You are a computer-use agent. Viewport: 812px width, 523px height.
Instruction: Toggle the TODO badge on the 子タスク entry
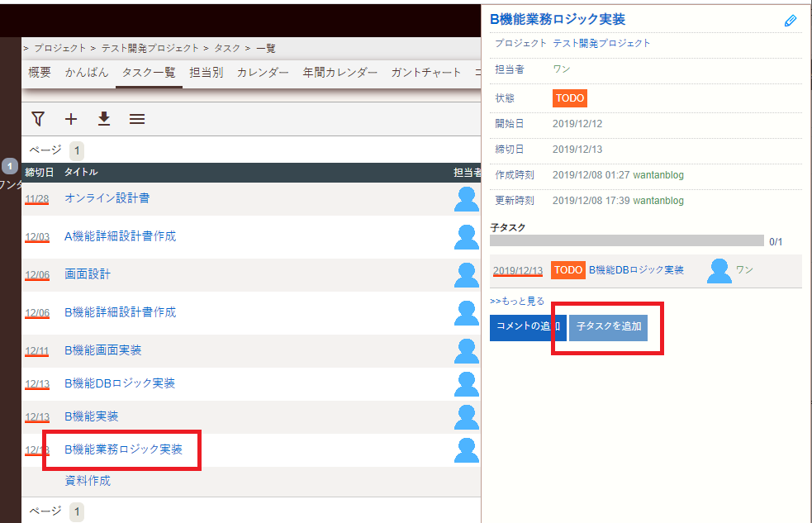point(569,269)
